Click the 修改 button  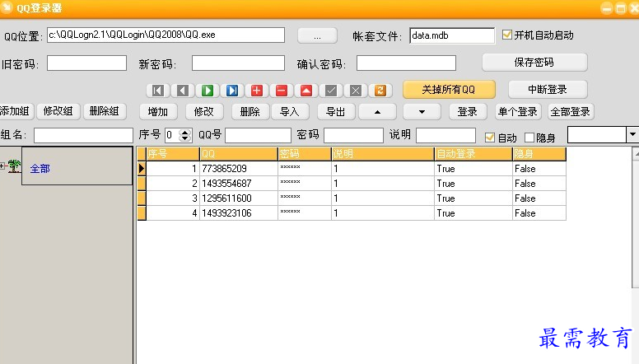coord(204,112)
